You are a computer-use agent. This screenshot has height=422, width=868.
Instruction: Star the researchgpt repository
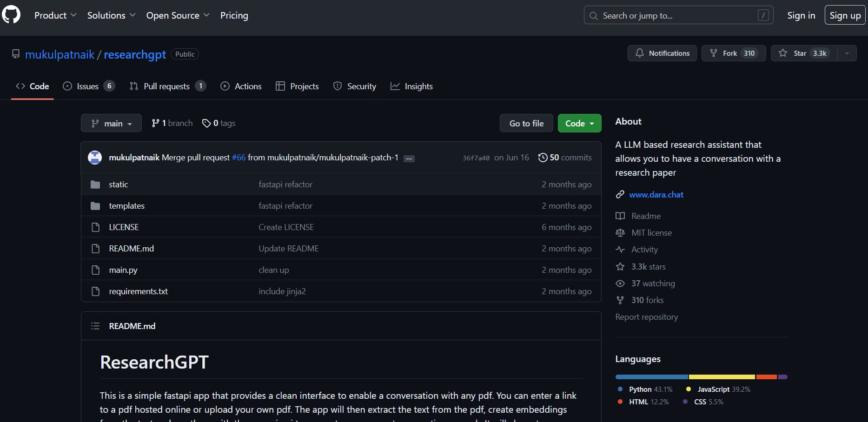[804, 53]
